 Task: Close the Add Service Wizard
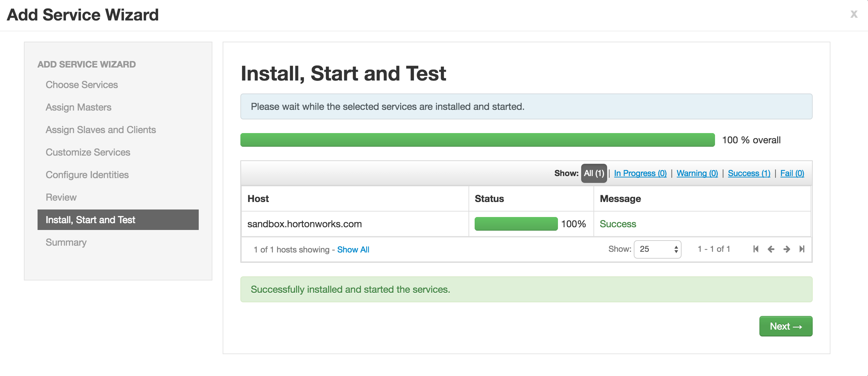(854, 14)
